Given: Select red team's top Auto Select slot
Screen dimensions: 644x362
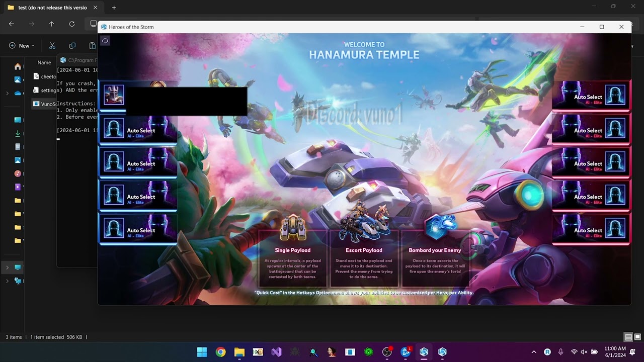Looking at the screenshot, I should click(x=591, y=96).
